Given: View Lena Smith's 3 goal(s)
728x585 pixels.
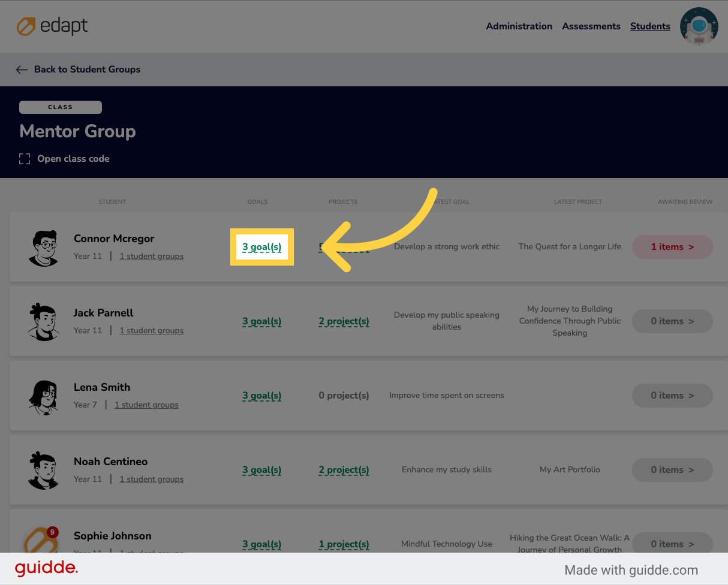Looking at the screenshot, I should 262,396.
